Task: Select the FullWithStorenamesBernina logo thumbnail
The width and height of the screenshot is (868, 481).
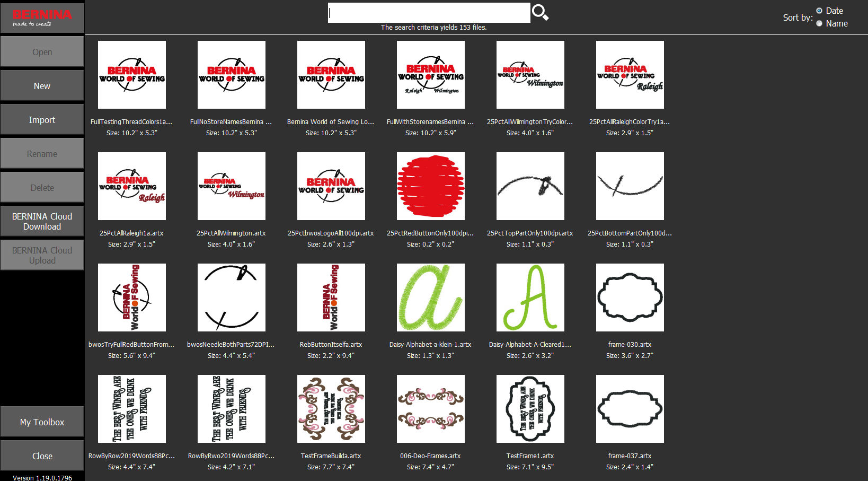Action: coord(431,75)
